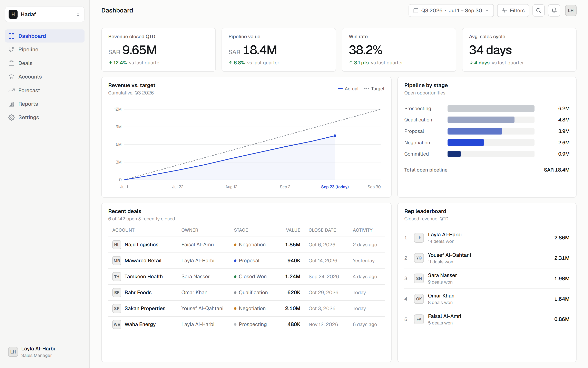Click the search magnifier icon
The height and width of the screenshot is (368, 588).
[x=538, y=10]
